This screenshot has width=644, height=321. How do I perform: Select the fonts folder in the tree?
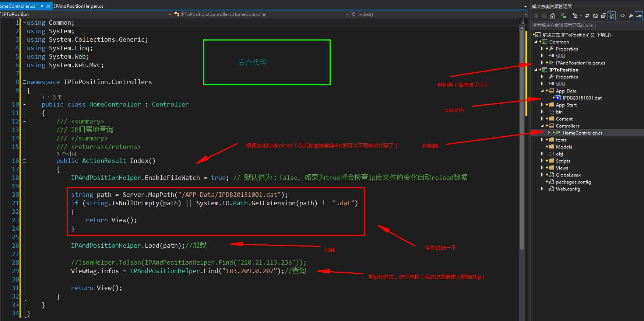pos(561,140)
